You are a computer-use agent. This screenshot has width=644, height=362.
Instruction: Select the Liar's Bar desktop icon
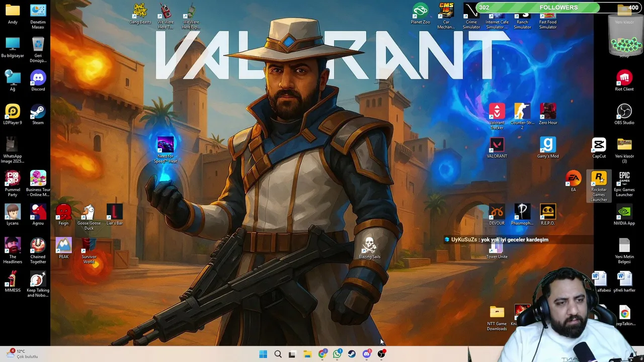(x=114, y=215)
